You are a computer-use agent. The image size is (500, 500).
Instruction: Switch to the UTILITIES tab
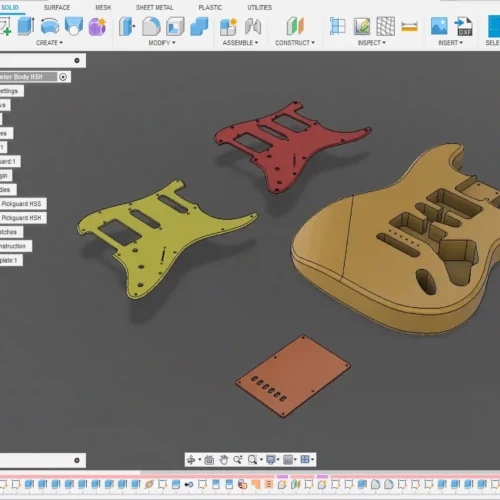click(x=260, y=7)
